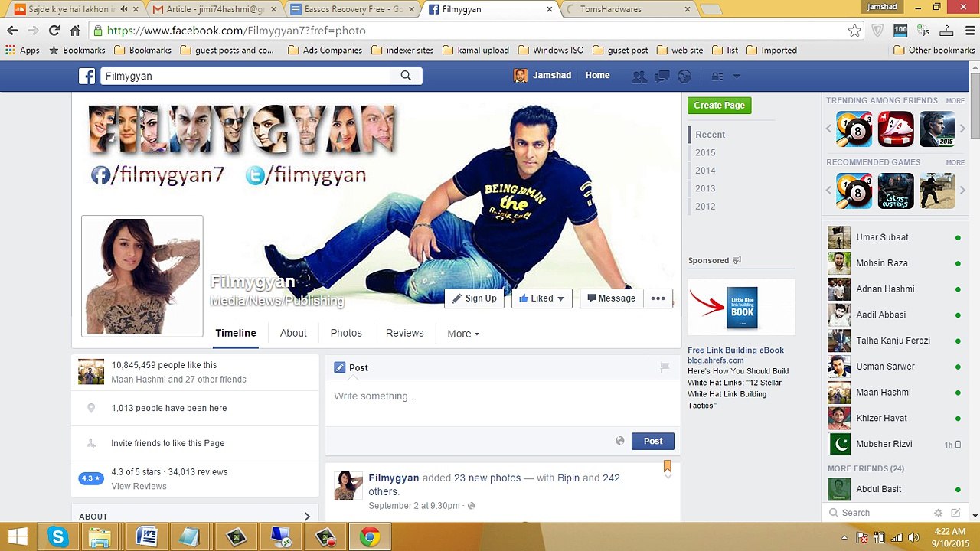Open the Windows ISO bookmarks folder
This screenshot has width=980, height=551.
point(551,51)
